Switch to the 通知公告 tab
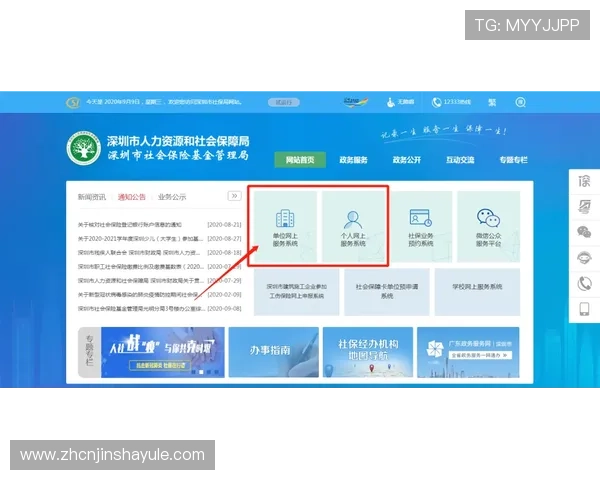The height and width of the screenshot is (480, 600). point(132,197)
